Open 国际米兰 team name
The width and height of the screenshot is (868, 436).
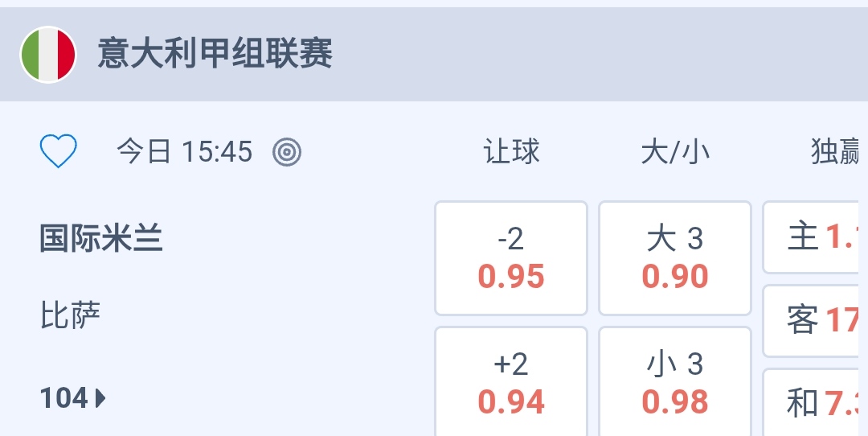pos(101,239)
